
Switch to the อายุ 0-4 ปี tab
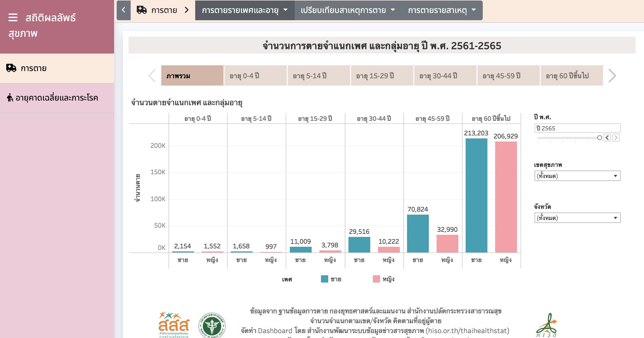pos(255,76)
